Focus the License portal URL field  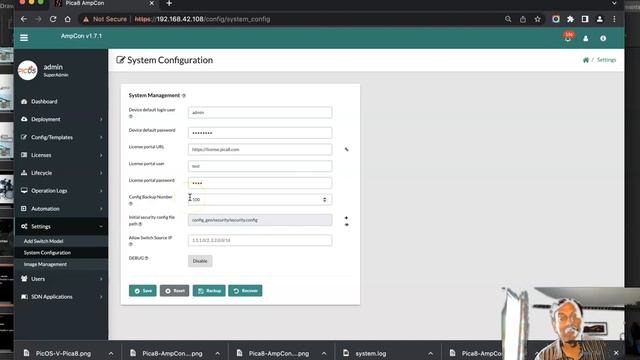260,149
